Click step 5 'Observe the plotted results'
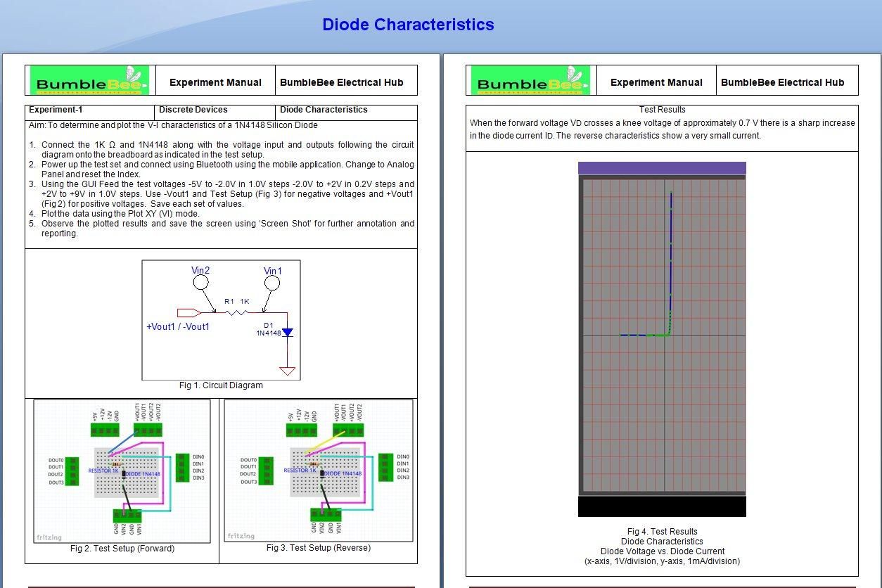The image size is (882, 588). click(x=222, y=229)
